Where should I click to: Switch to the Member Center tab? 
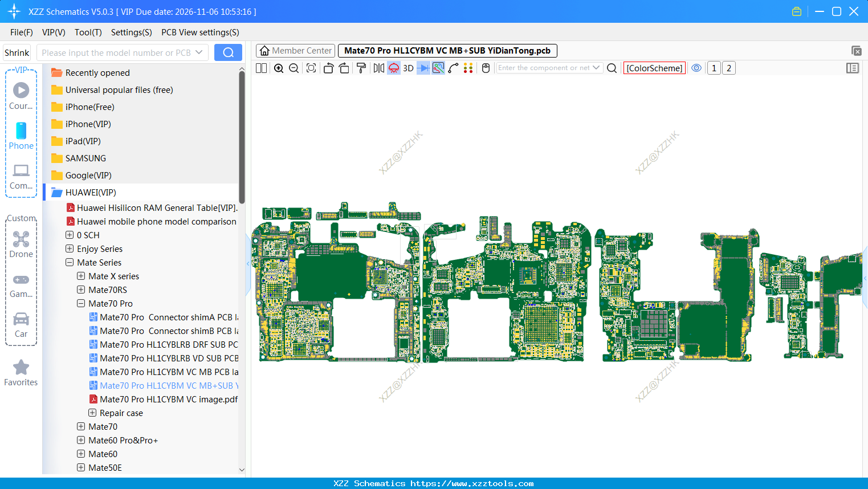(x=295, y=51)
